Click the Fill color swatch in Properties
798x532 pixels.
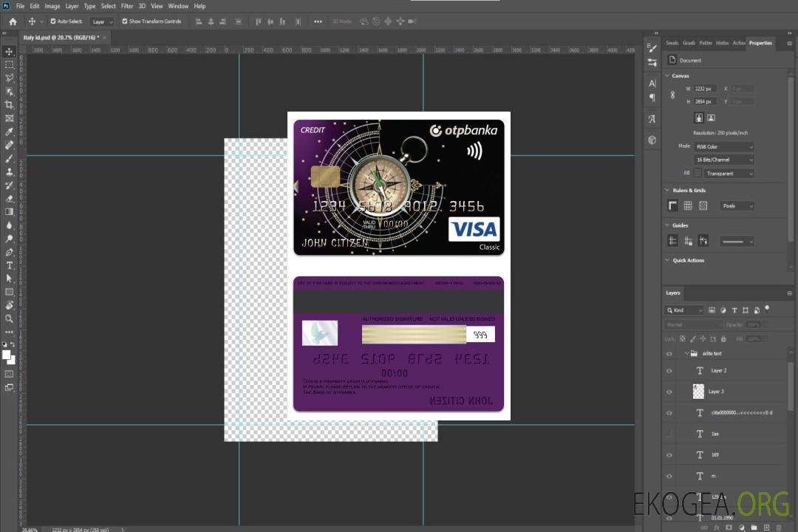[698, 174]
